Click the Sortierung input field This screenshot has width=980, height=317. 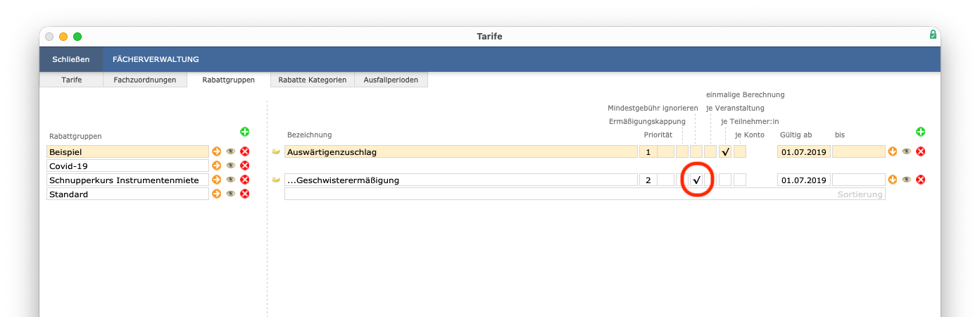pos(584,194)
